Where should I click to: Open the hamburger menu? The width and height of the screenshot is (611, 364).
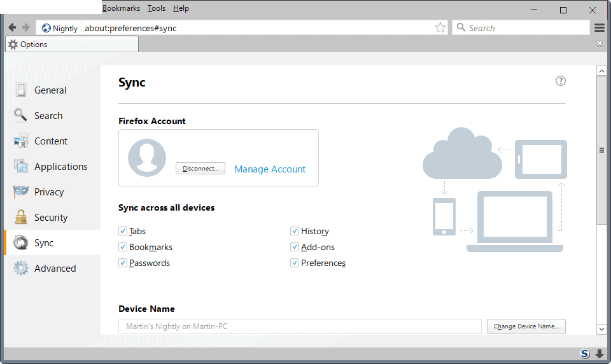pos(600,27)
